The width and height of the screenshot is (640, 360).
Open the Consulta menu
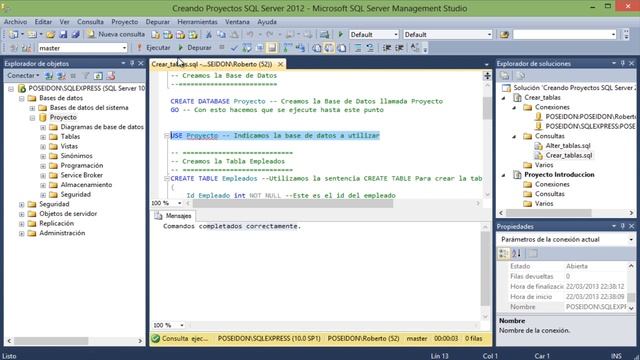click(90, 22)
